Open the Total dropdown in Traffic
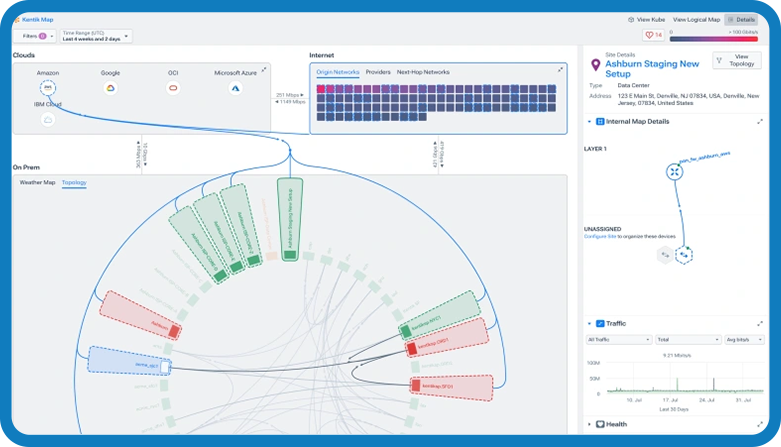This screenshot has width=781, height=447. point(688,339)
